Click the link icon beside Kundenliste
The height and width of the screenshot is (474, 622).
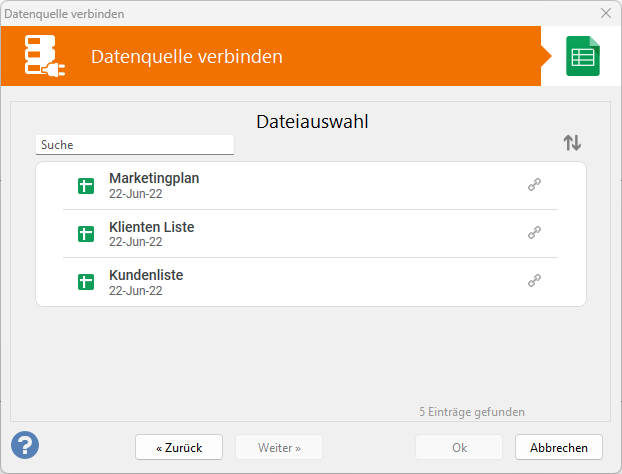pyautogui.click(x=534, y=280)
